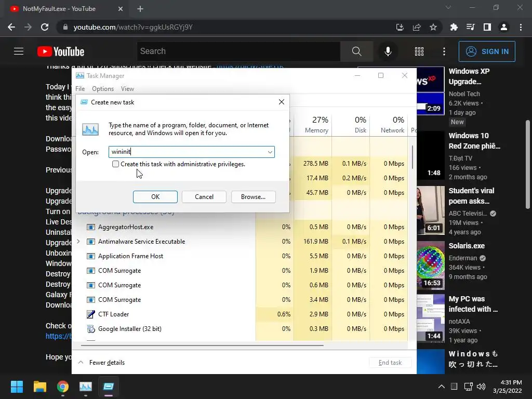Screen dimensions: 532x399
Task: Sort by the Disk column header
Action: click(351, 125)
